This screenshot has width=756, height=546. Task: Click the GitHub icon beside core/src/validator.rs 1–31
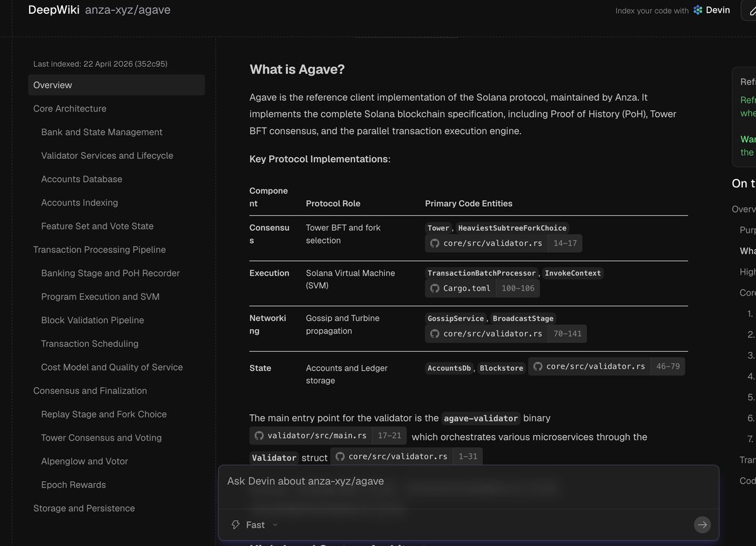click(340, 456)
